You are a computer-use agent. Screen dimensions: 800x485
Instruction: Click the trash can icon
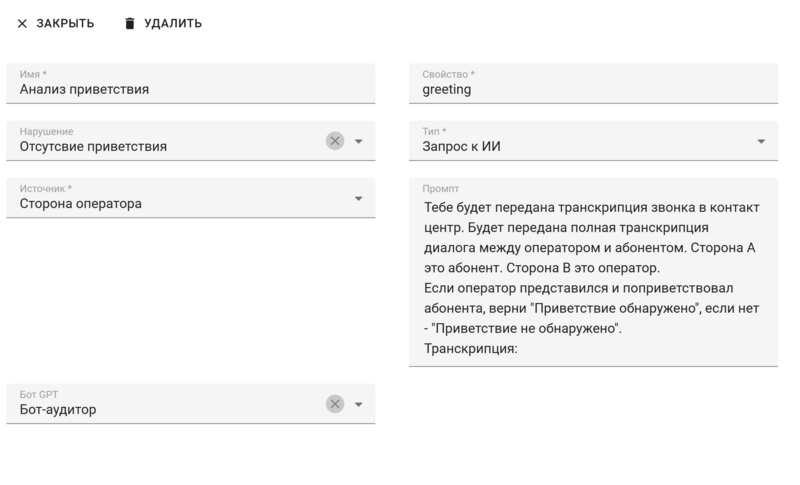[x=129, y=23]
